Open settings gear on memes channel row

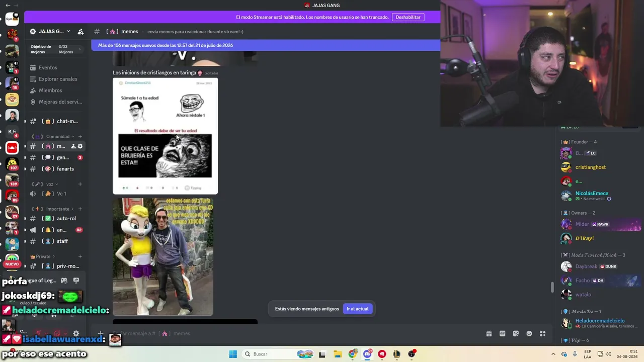(80, 146)
